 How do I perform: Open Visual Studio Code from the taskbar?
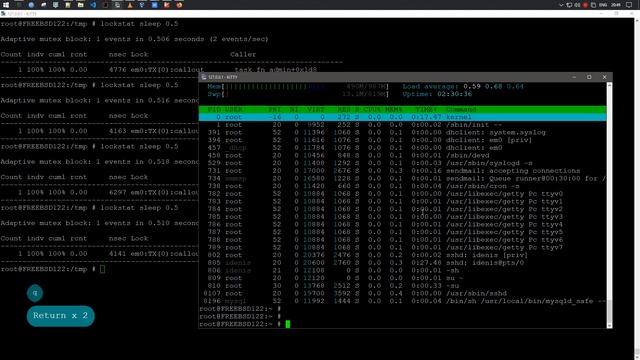click(x=93, y=5)
